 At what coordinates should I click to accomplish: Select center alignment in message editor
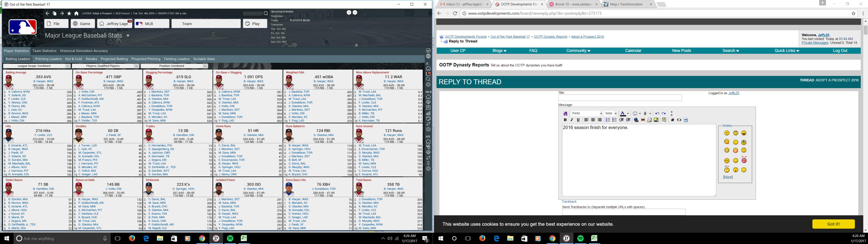click(593, 120)
